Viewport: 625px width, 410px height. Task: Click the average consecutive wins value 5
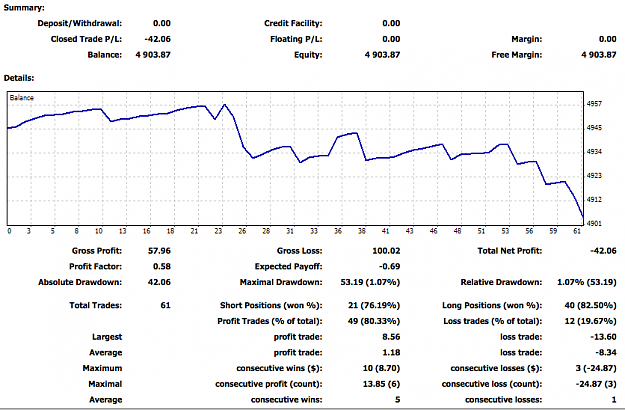pos(397,400)
